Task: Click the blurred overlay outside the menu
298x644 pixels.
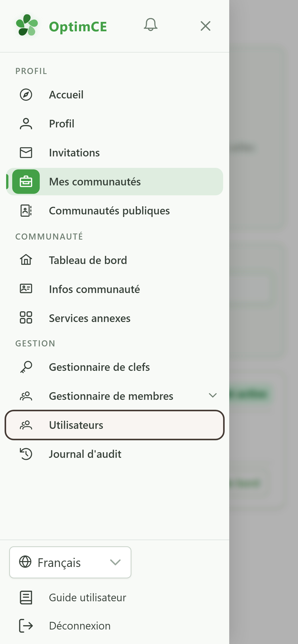Action: pos(264,322)
